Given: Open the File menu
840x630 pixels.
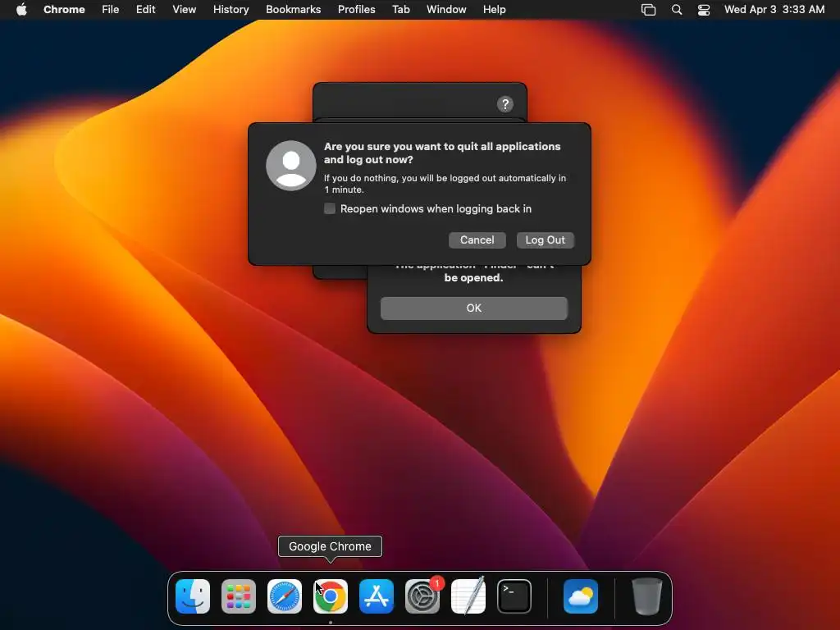Looking at the screenshot, I should coord(111,9).
